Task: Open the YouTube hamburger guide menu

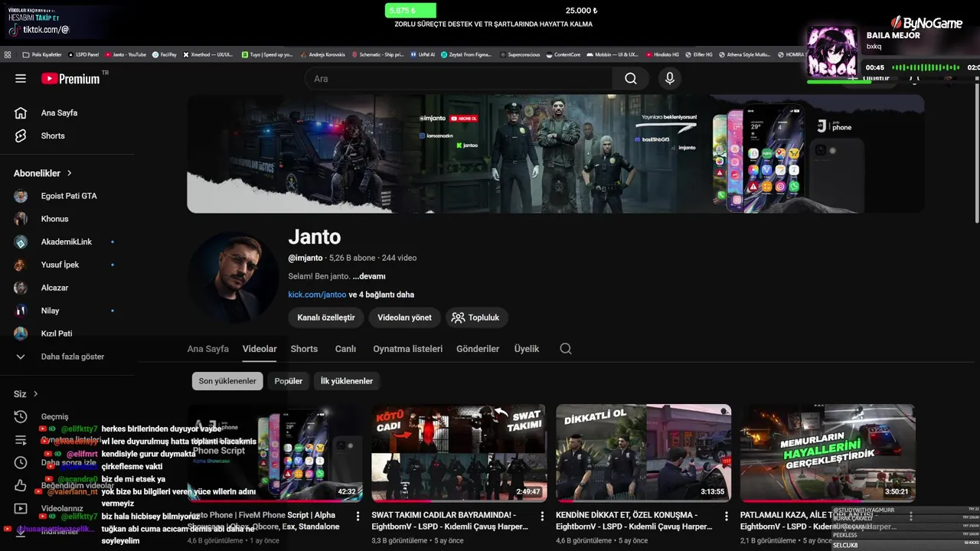Action: 21,78
